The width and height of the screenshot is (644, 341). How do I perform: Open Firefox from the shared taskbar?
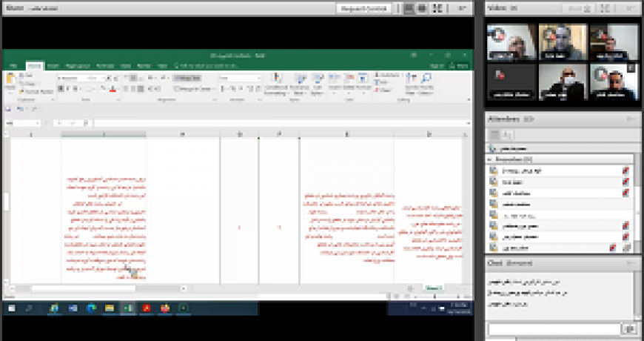pos(164,308)
